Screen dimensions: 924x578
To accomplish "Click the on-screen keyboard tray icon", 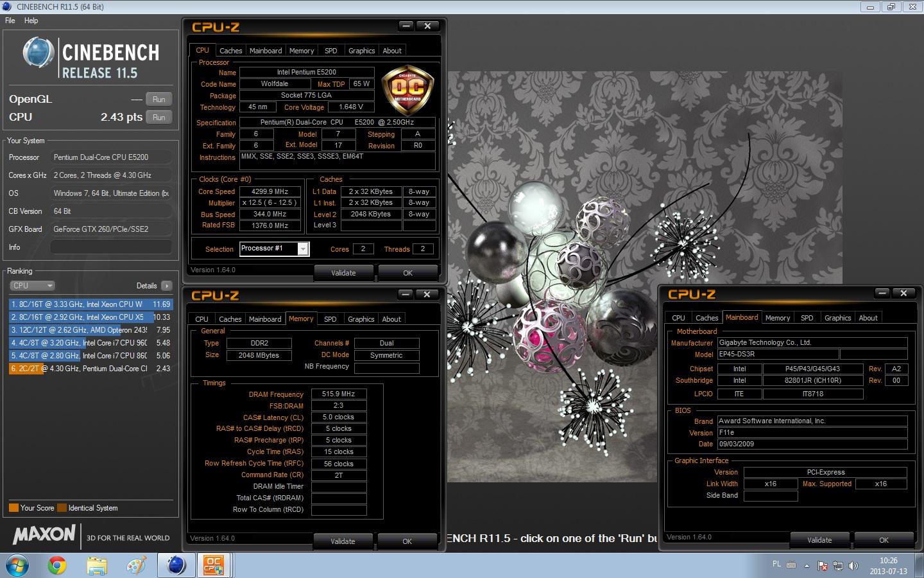I will point(791,566).
